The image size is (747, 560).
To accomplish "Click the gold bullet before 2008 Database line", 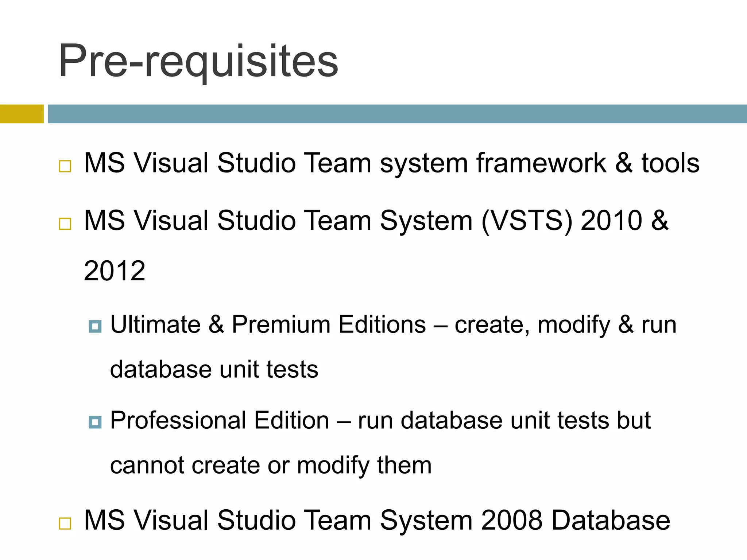I will (x=65, y=524).
